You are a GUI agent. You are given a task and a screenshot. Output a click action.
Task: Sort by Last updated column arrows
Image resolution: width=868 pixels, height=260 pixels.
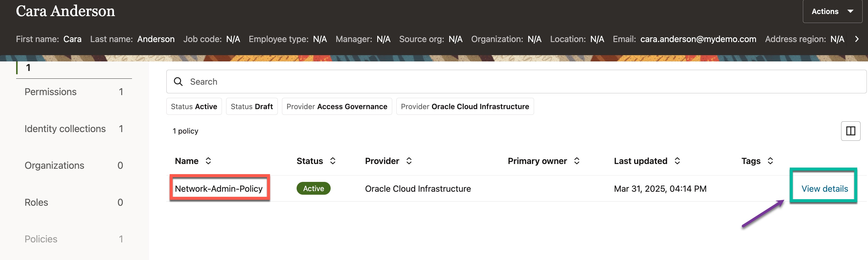677,161
